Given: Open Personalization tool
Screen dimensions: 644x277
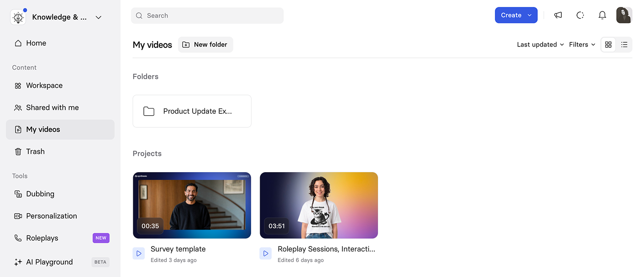Looking at the screenshot, I should point(60,216).
